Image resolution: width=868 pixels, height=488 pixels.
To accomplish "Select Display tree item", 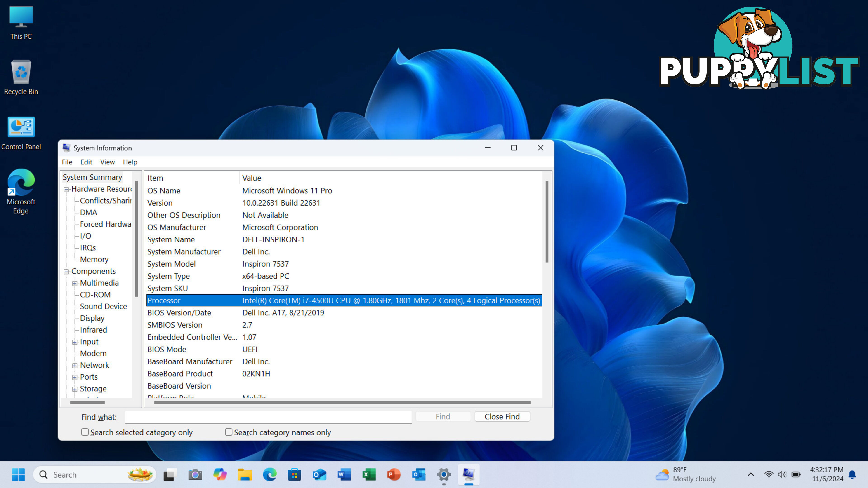I will coord(92,318).
